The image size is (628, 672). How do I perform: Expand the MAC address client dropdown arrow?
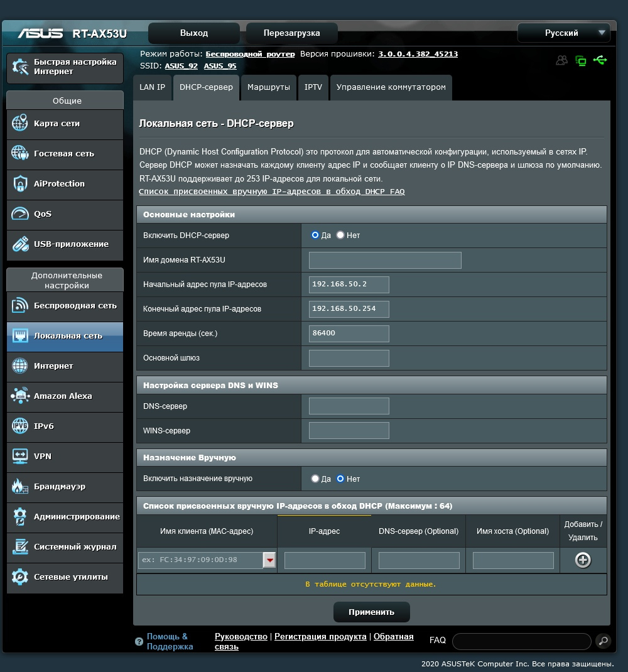[269, 560]
